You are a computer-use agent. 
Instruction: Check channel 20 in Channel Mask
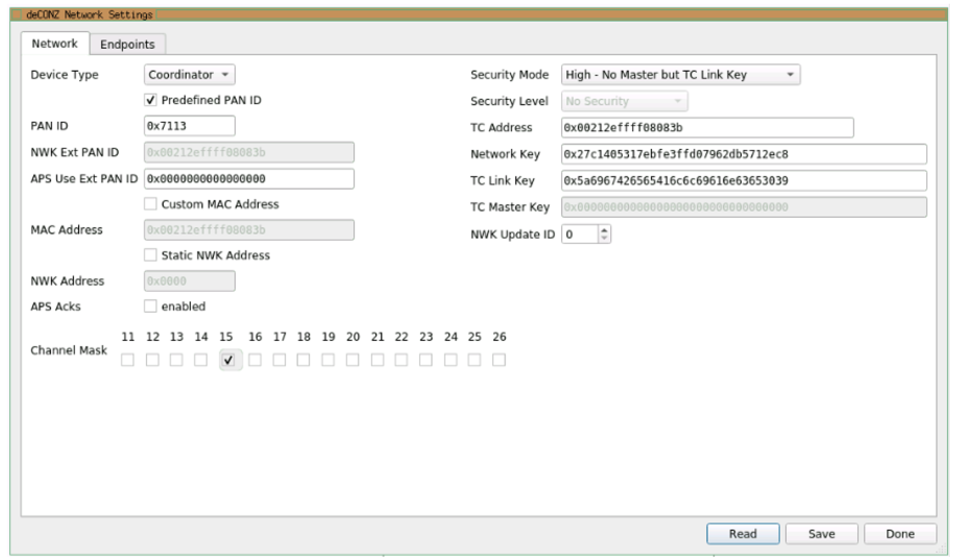click(352, 360)
